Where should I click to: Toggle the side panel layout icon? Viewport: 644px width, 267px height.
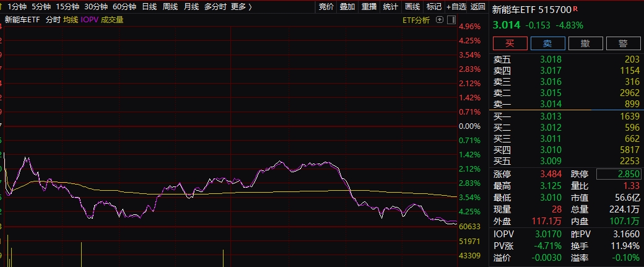(451, 20)
